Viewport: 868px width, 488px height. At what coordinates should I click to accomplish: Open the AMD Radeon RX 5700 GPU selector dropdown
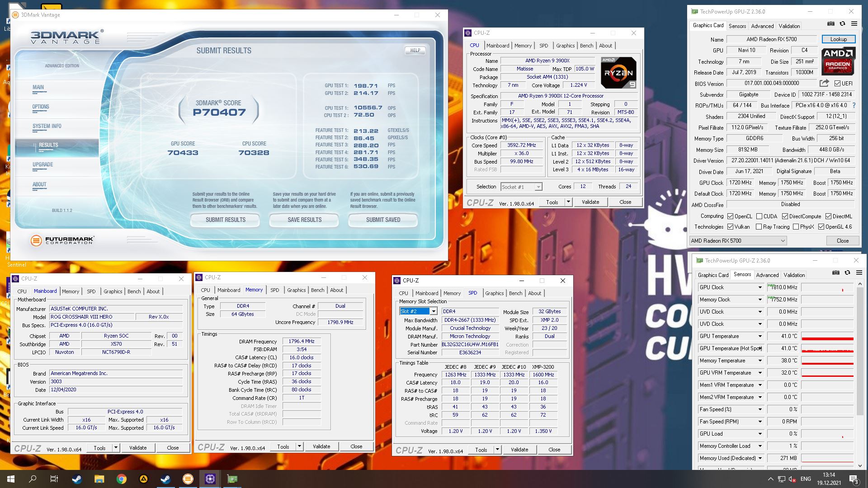738,241
